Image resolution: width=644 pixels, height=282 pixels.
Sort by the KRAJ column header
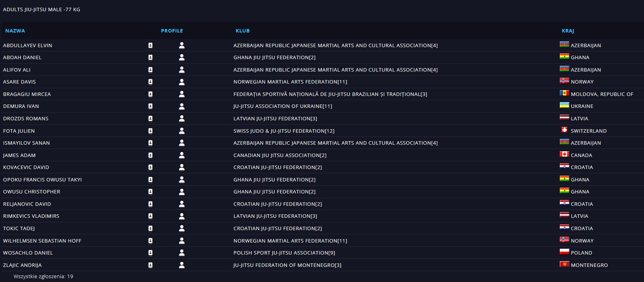568,31
